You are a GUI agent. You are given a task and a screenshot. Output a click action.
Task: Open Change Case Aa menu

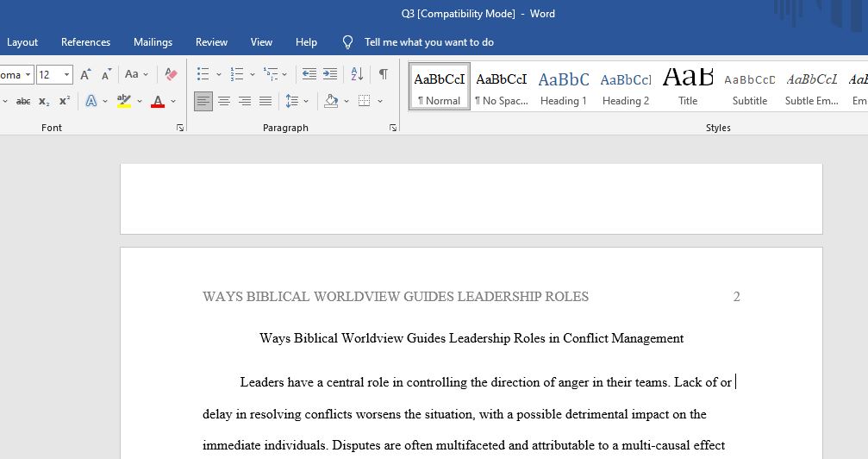click(136, 73)
